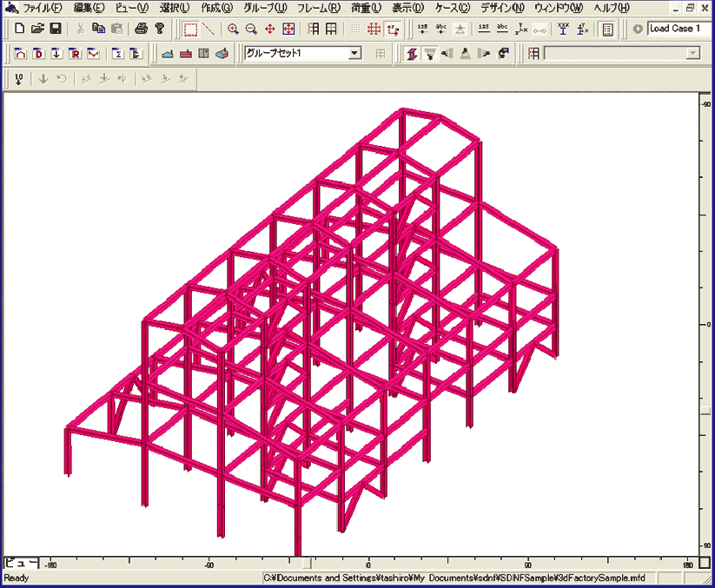Click the R reaction result icon

[75, 54]
